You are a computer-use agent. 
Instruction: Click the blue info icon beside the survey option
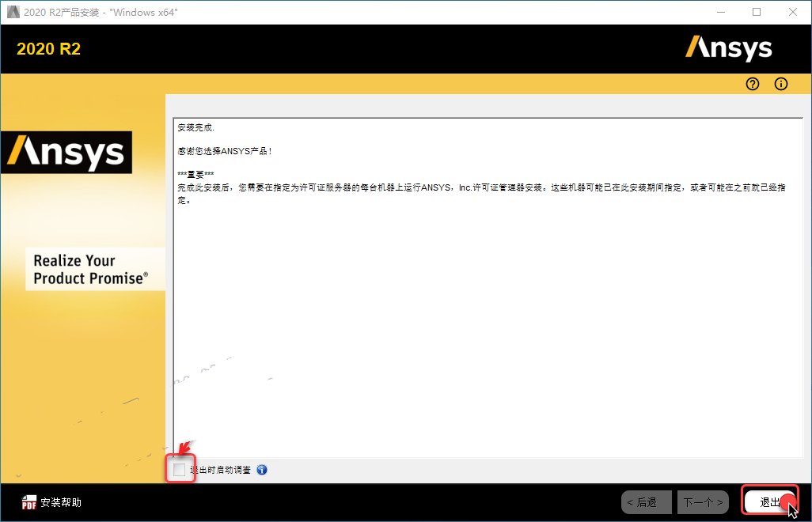click(x=262, y=470)
